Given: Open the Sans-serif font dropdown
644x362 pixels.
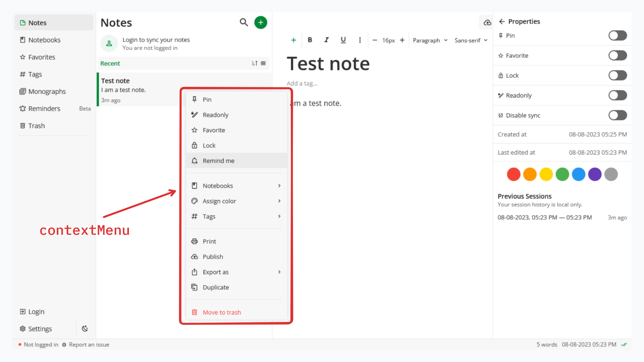Looking at the screenshot, I should (471, 40).
